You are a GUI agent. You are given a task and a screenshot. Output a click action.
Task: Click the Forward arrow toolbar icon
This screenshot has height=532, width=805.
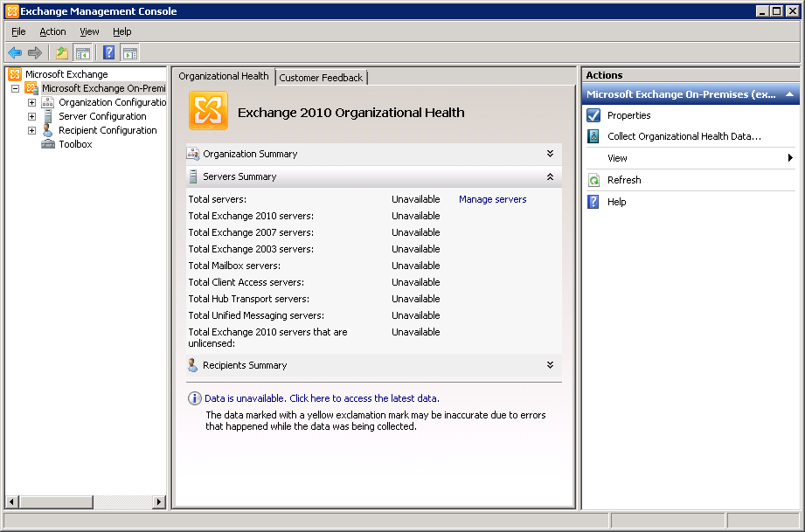click(35, 52)
